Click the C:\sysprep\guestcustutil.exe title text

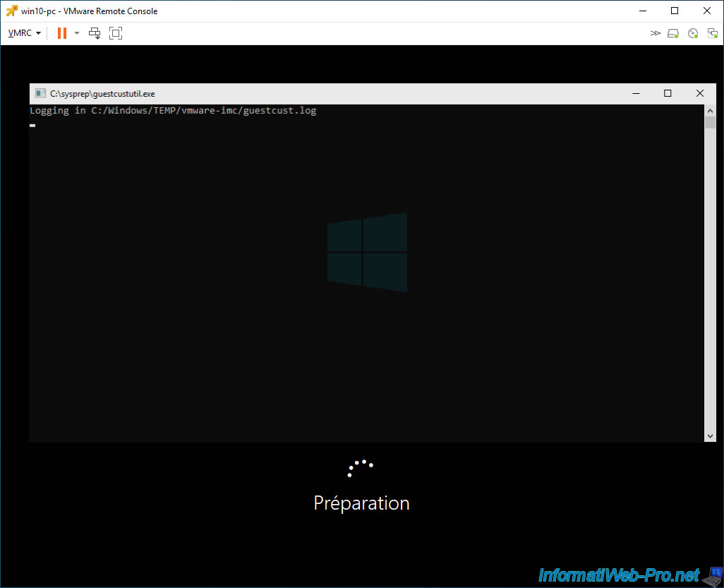102,94
